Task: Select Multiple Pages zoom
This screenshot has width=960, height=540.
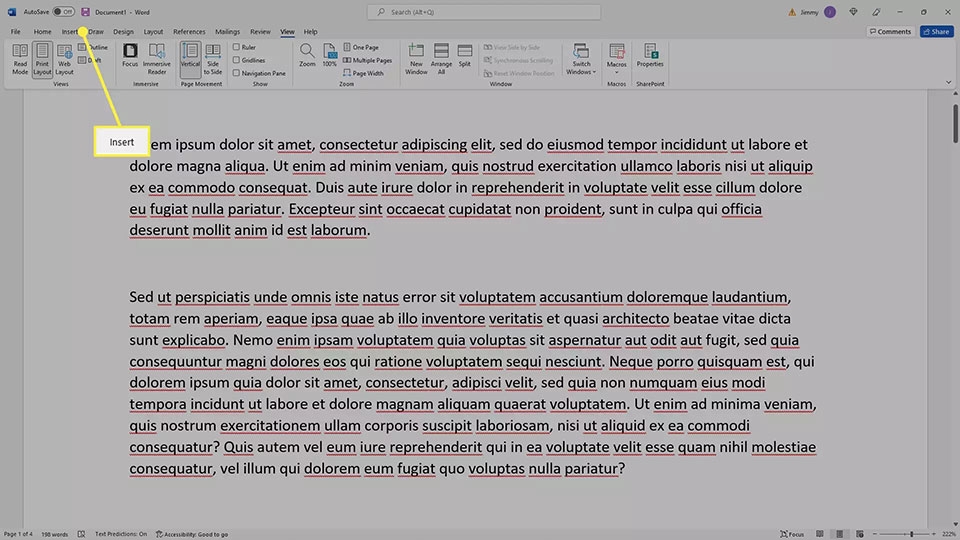Action: [367, 60]
